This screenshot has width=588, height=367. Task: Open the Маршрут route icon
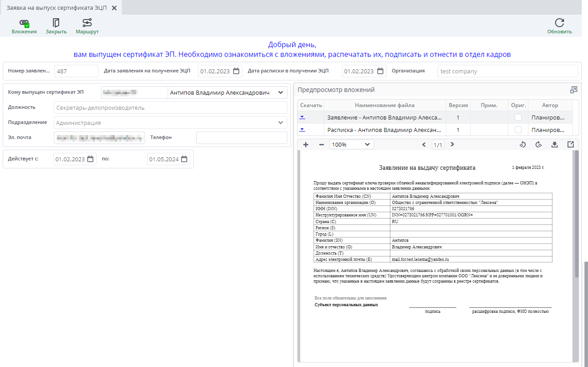tap(87, 26)
